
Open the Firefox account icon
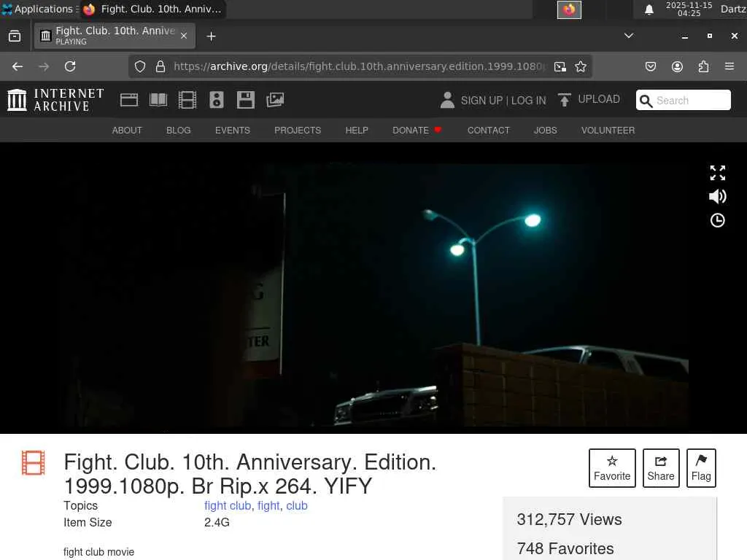tap(677, 66)
